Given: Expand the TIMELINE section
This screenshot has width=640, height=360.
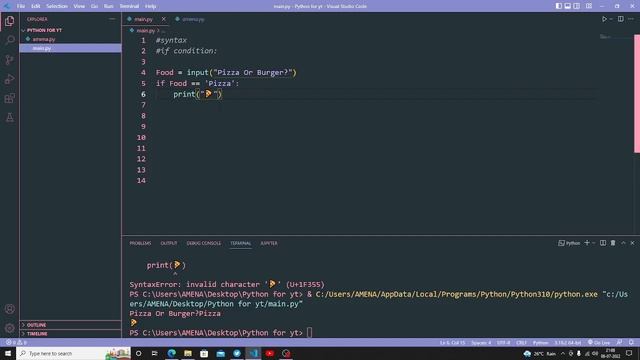Looking at the screenshot, I should point(37,334).
